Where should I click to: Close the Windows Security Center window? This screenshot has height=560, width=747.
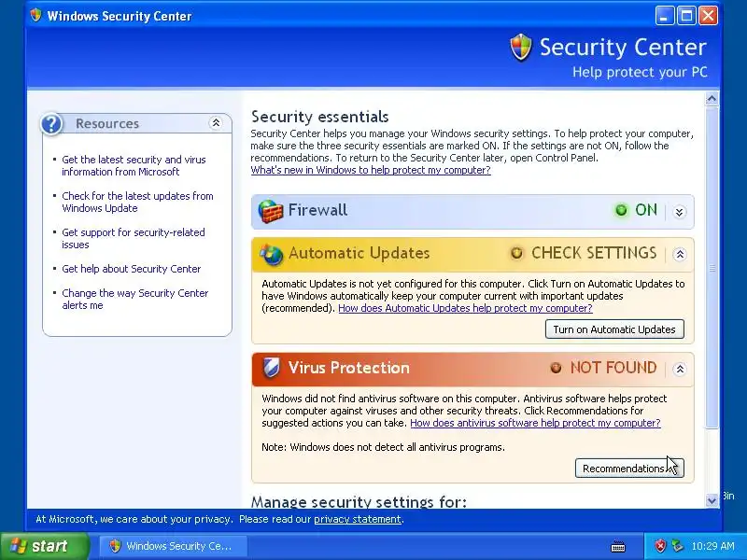[709, 16]
